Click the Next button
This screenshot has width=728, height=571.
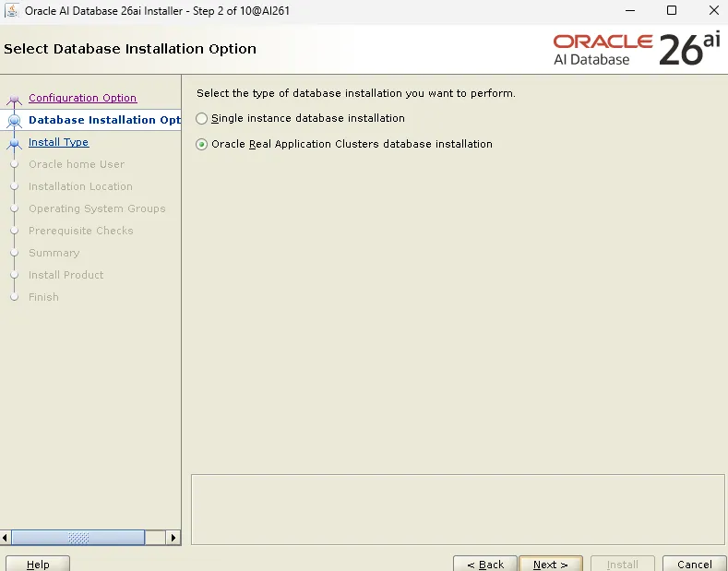(x=551, y=564)
